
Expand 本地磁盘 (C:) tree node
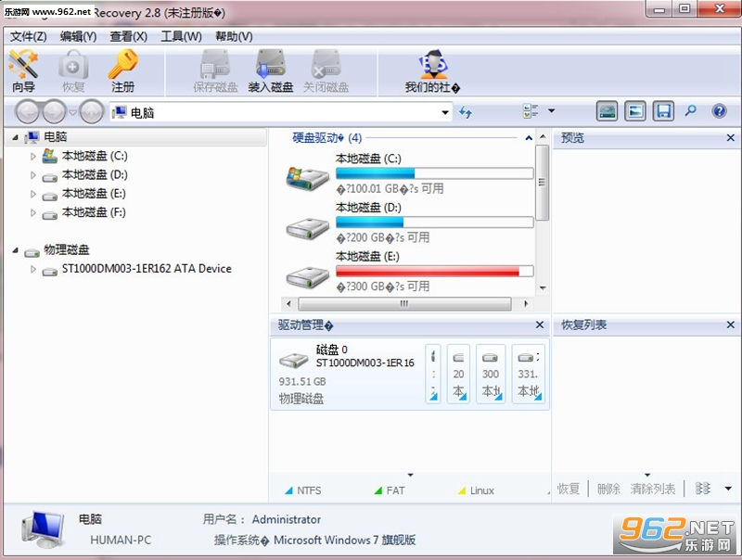32,156
